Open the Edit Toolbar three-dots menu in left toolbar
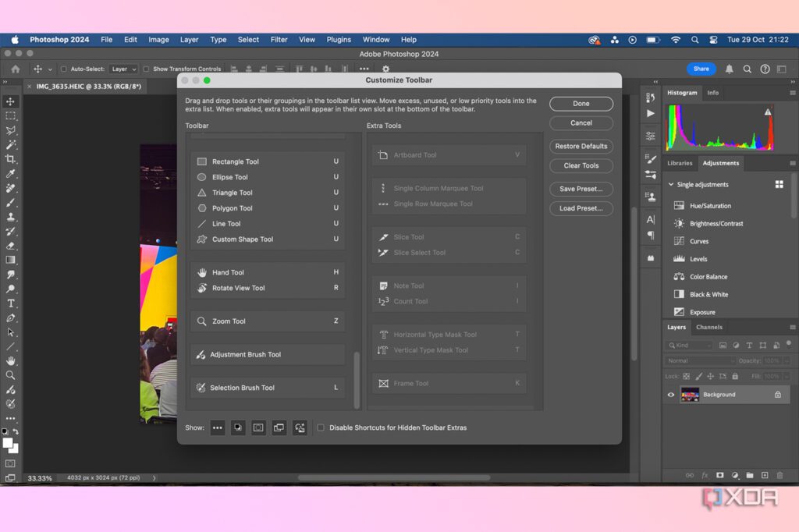This screenshot has width=799, height=532. click(10, 418)
